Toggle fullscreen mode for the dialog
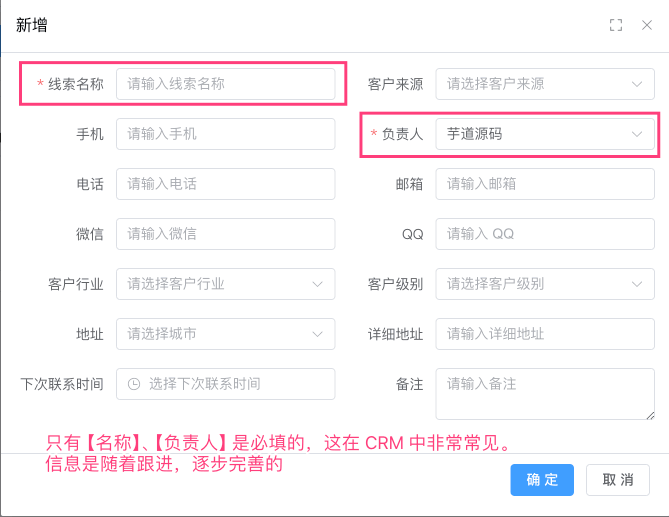Screen dimensions: 669x517 [x=616, y=25]
